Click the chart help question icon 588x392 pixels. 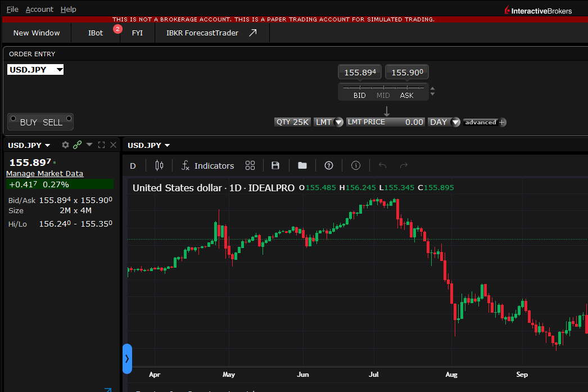coord(329,165)
